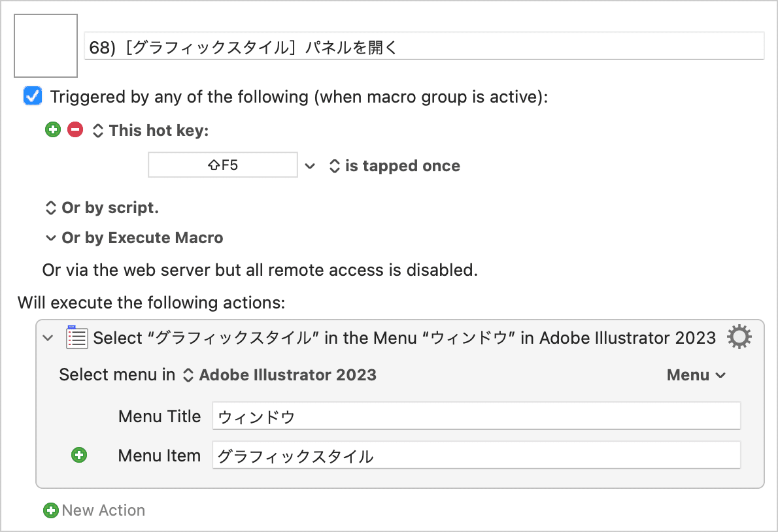778x532 pixels.
Task: Edit the macro name field
Action: pos(424,46)
